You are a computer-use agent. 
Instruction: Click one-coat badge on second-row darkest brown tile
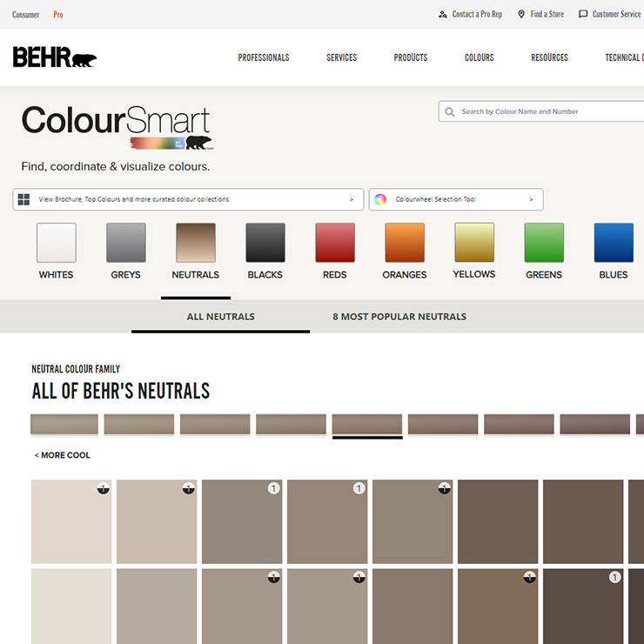(614, 578)
